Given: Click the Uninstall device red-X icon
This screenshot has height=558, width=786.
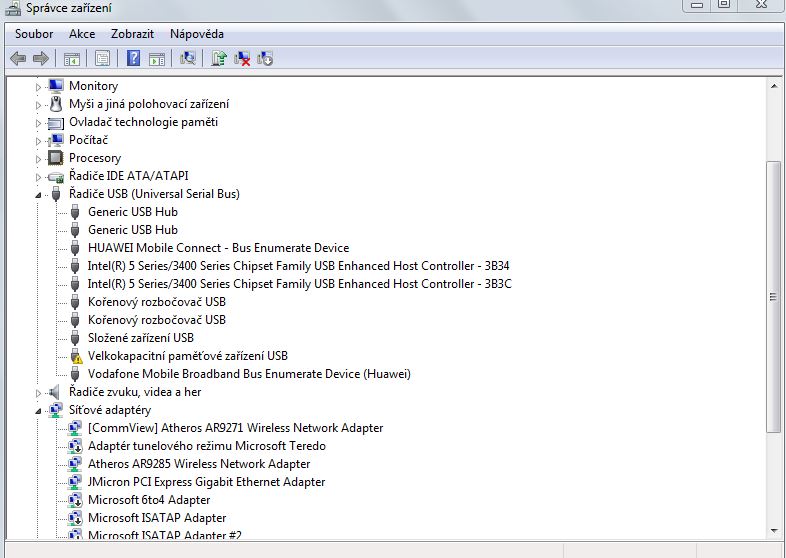Looking at the screenshot, I should (242, 59).
